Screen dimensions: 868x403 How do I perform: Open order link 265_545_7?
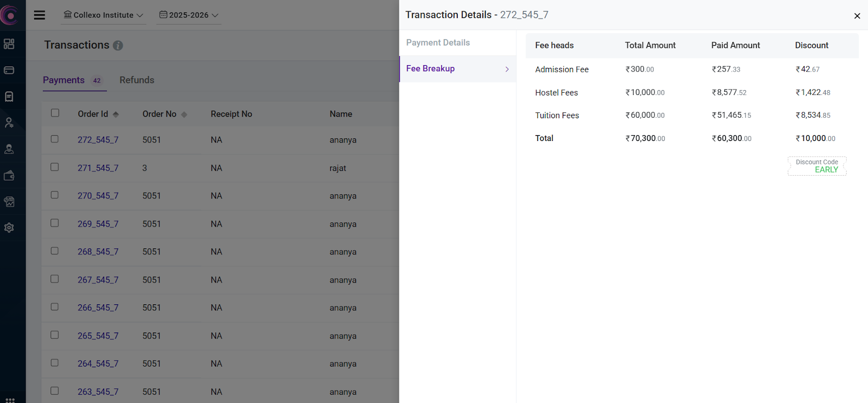[x=98, y=336]
